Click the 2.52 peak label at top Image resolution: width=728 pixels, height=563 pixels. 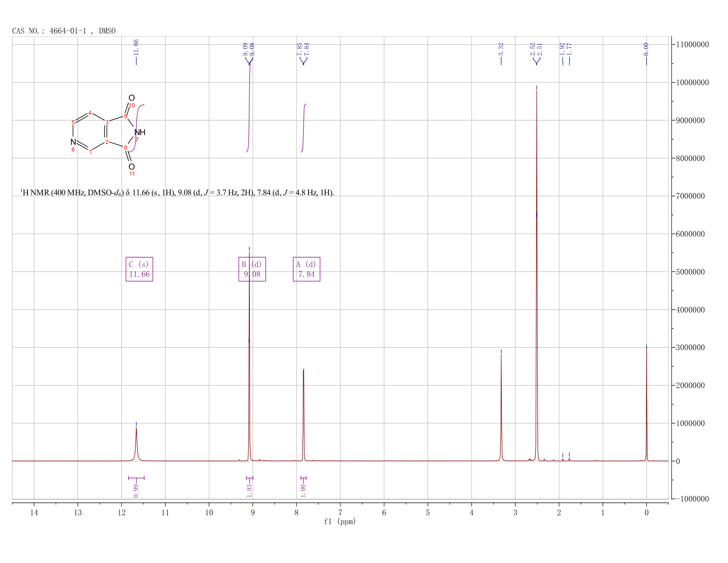533,49
